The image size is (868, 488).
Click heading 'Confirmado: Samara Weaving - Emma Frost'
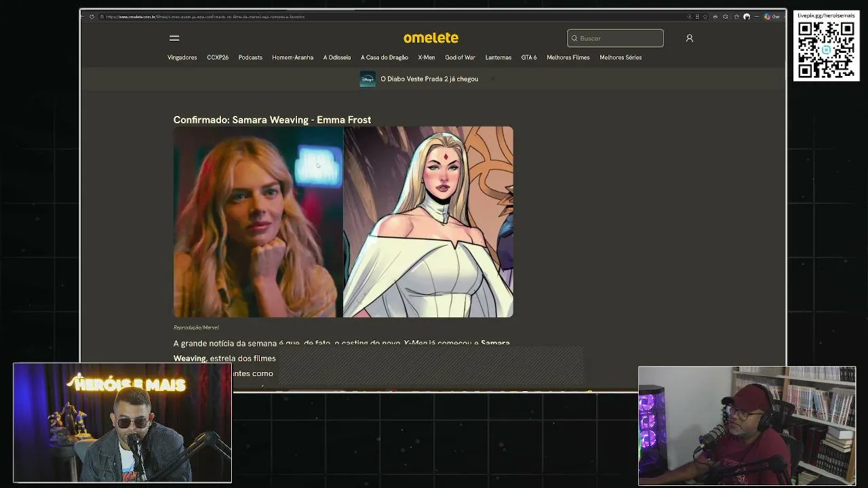[x=272, y=120]
